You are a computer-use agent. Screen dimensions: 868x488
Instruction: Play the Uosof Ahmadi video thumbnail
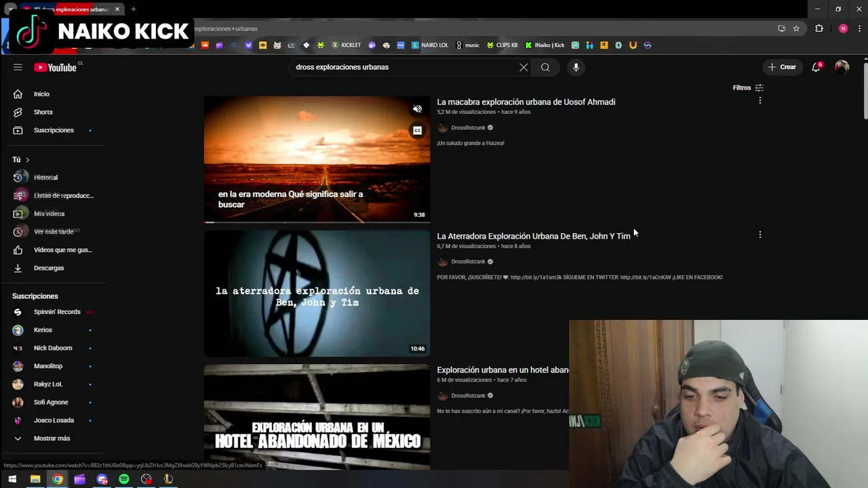pyautogui.click(x=317, y=159)
